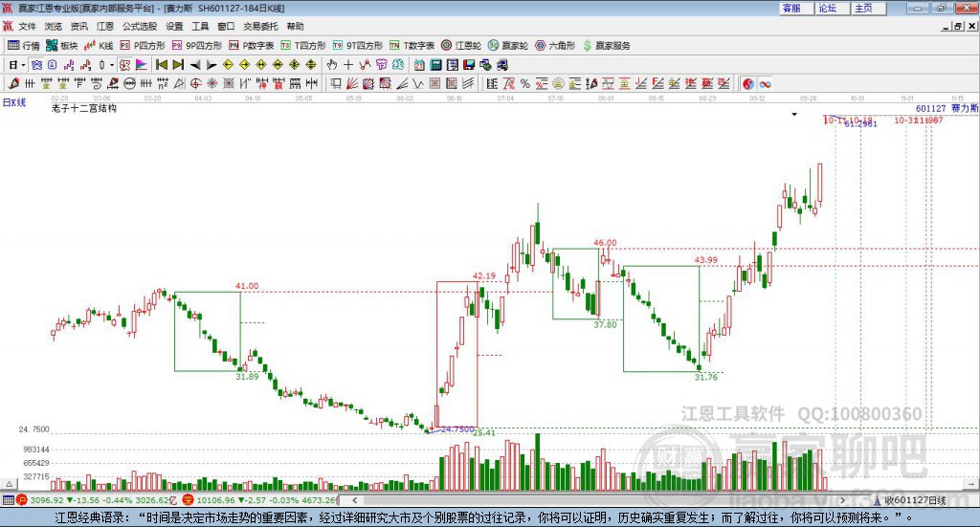Open the 9P四方形 tool

click(197, 46)
